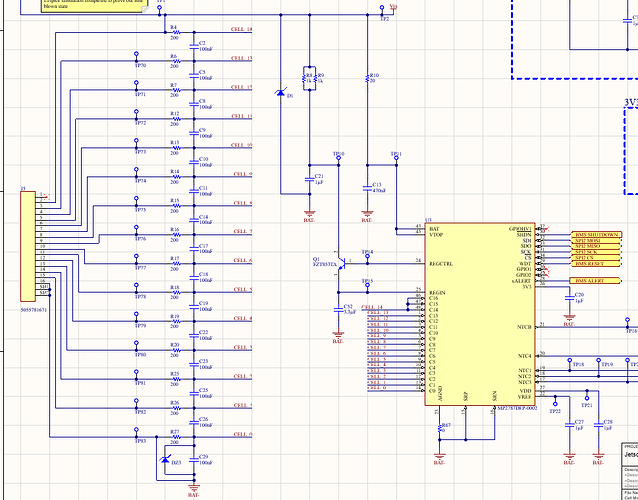This screenshot has width=638, height=500.
Task: Select capacitor C52 symbol
Action: pyautogui.click(x=338, y=310)
